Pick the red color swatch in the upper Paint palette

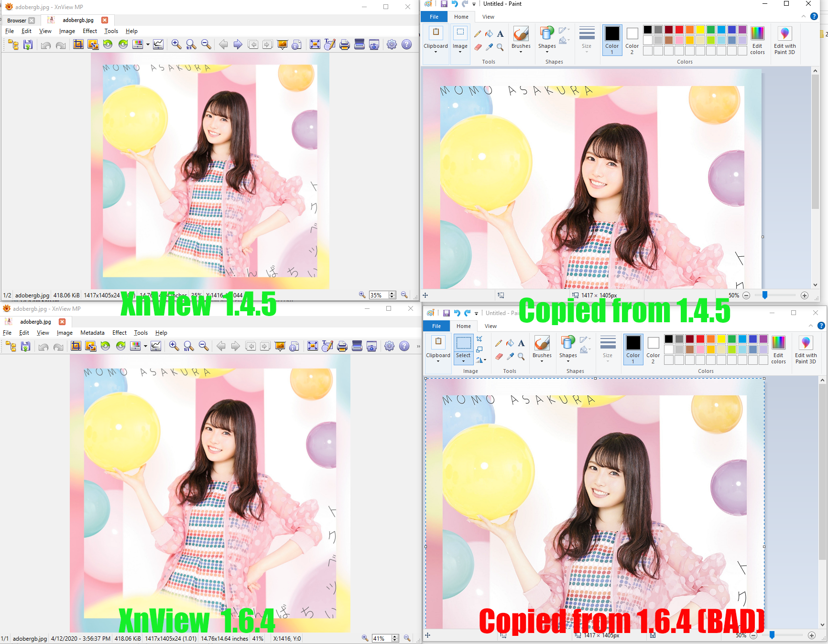point(679,30)
